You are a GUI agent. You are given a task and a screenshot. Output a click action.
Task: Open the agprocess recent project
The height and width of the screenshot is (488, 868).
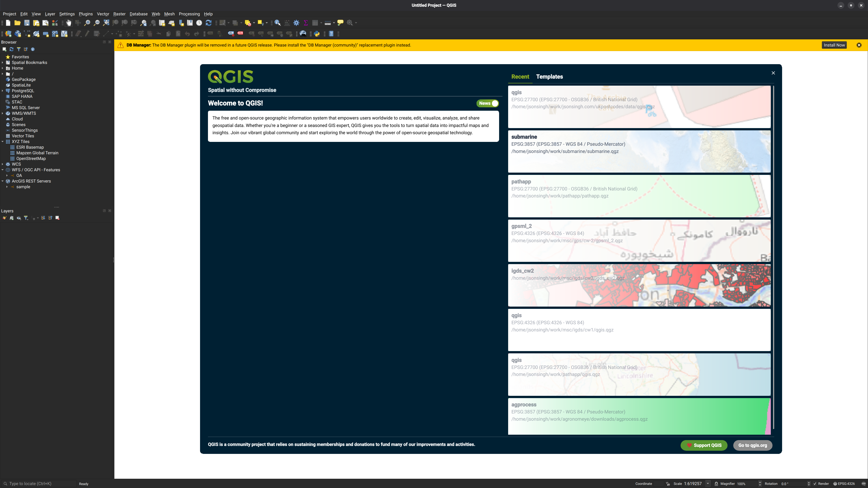(x=639, y=416)
